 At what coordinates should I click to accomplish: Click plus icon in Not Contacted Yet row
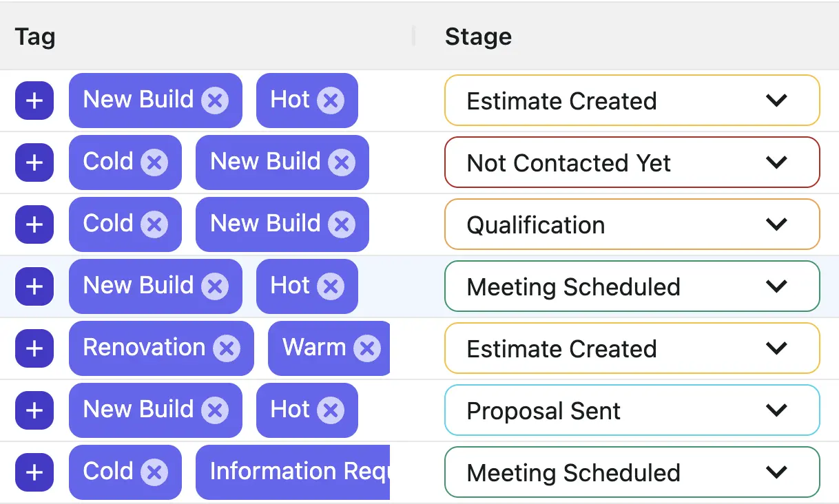point(34,162)
